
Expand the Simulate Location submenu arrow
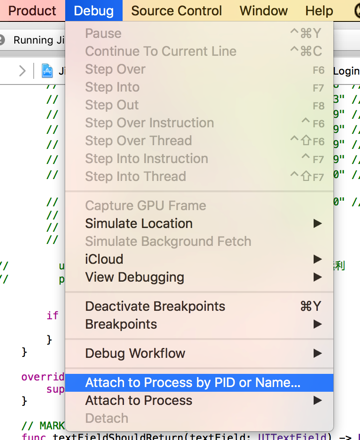(317, 223)
